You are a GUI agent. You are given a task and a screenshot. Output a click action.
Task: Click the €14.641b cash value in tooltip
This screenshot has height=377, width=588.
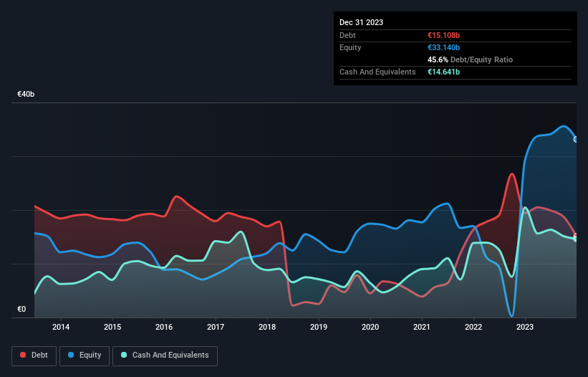[443, 72]
